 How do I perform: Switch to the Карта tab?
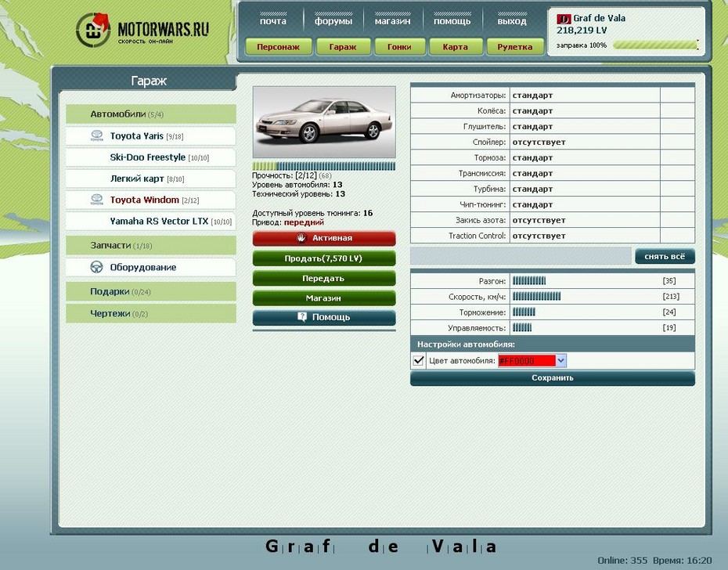tap(456, 47)
